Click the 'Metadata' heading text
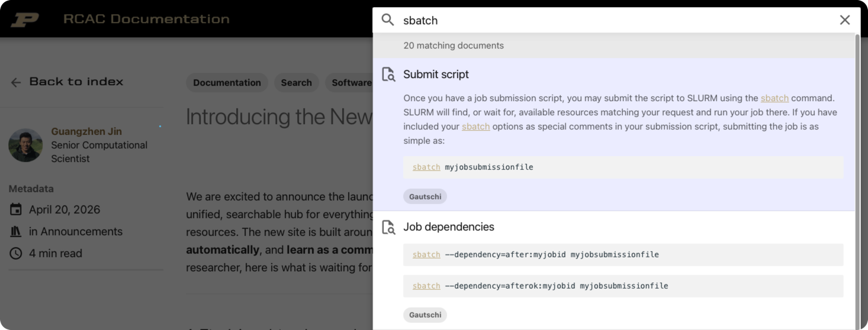 31,189
